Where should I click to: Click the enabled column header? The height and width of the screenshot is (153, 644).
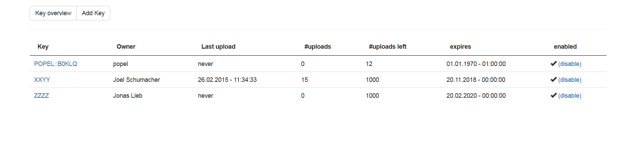(x=565, y=47)
